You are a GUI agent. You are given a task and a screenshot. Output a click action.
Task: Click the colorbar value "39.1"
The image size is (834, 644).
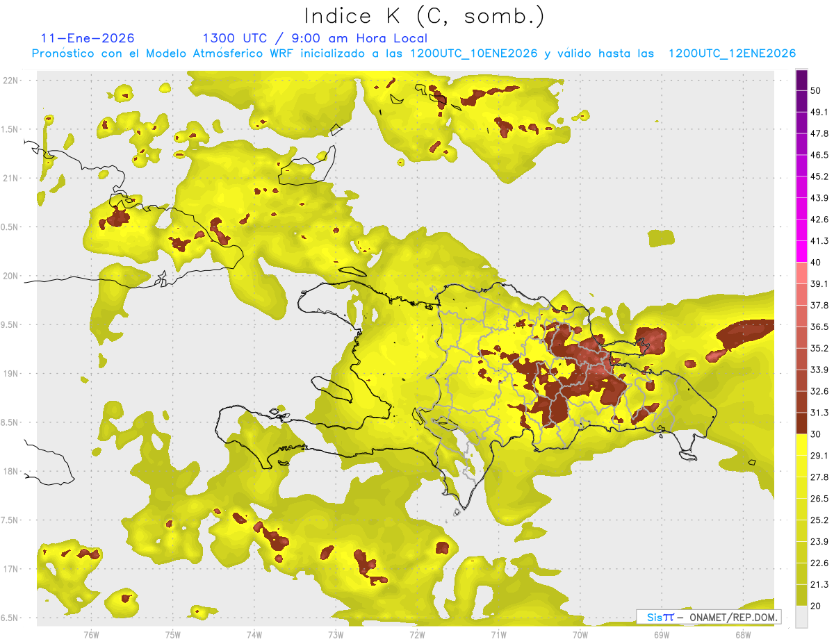tap(819, 283)
